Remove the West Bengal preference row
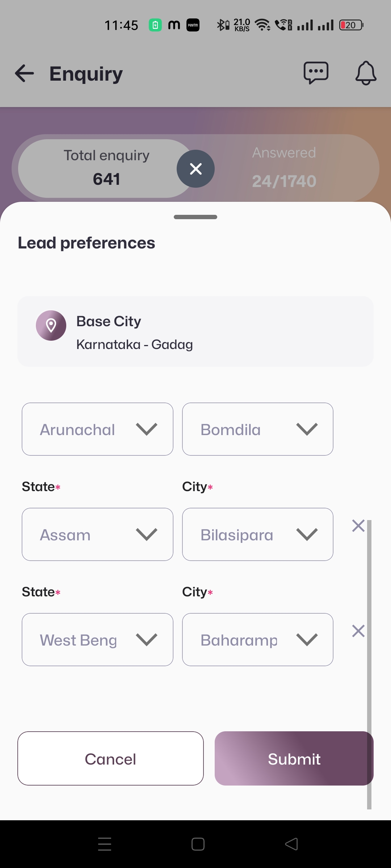This screenshot has width=391, height=868. coord(358,631)
